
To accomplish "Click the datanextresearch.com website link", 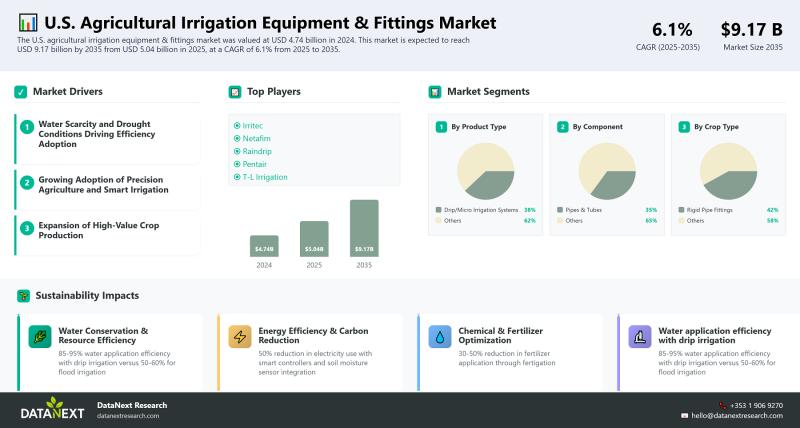I will pyautogui.click(x=128, y=416).
